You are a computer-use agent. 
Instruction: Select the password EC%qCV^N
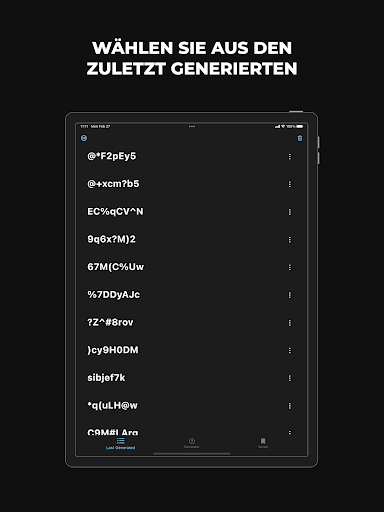[x=115, y=212]
